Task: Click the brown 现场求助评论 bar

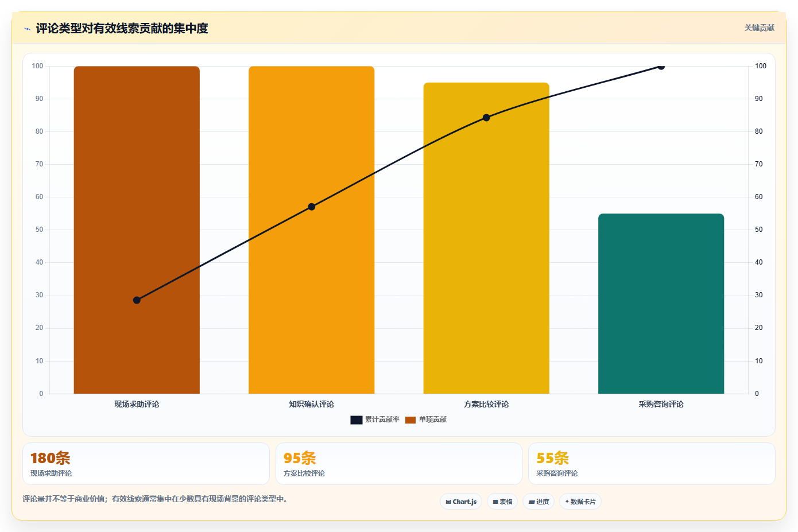Action: pos(137,230)
